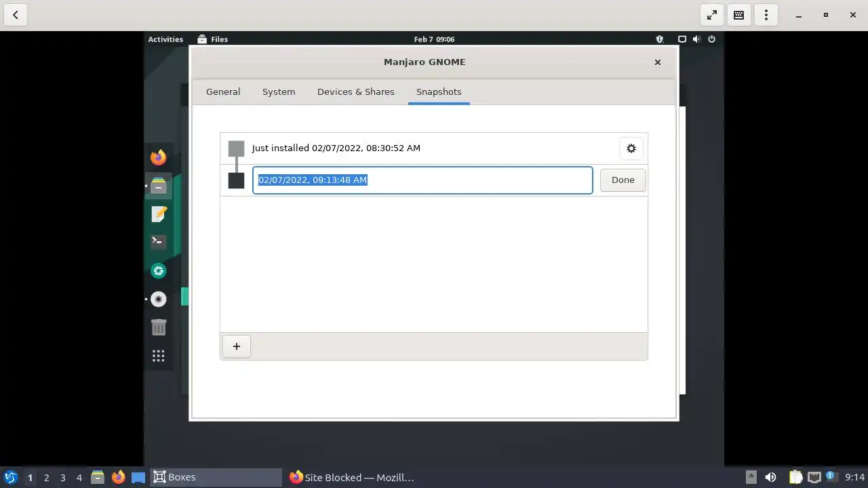Screen dimensions: 868x488
Task: Click the disc installer icon in dock
Action: pos(158,299)
